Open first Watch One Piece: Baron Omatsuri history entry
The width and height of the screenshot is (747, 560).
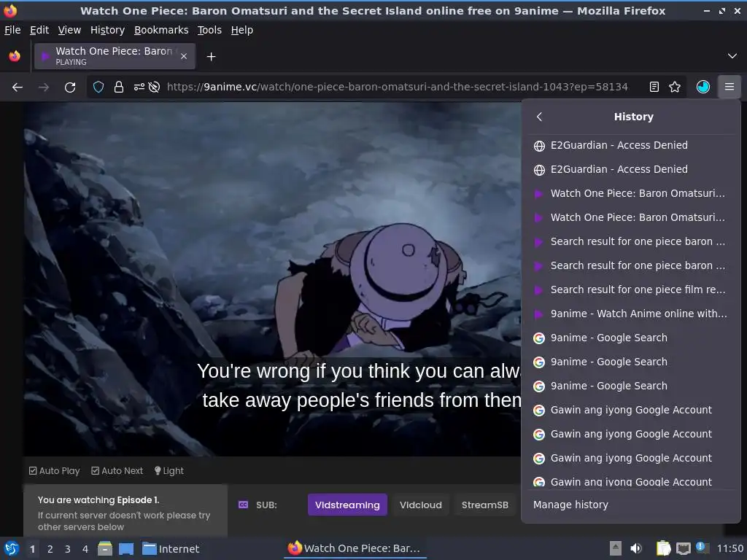coord(631,193)
